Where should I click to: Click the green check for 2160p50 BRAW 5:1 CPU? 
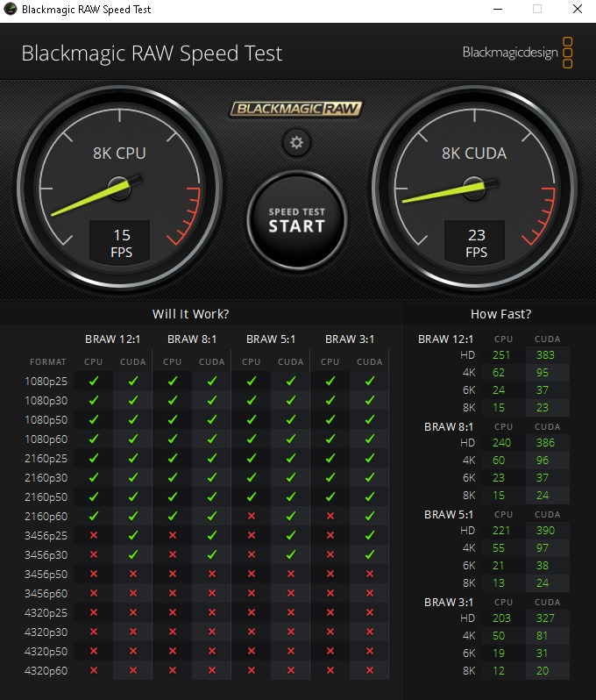pos(252,496)
